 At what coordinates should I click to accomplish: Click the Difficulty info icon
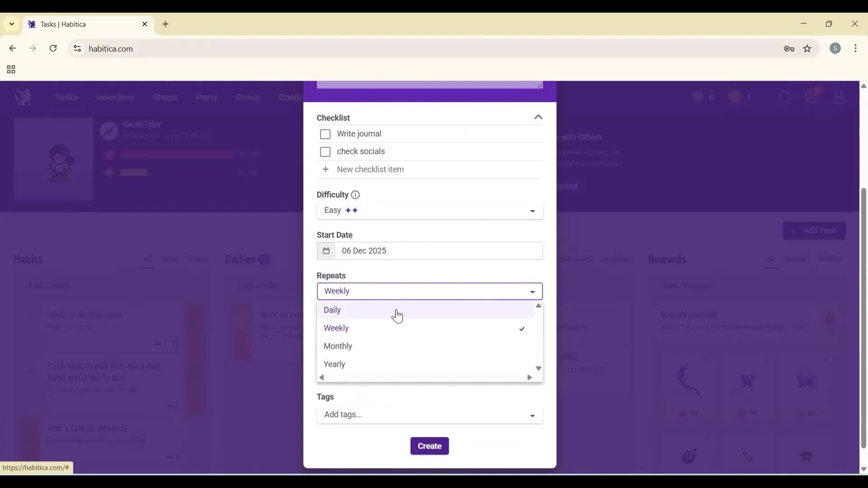pos(355,195)
